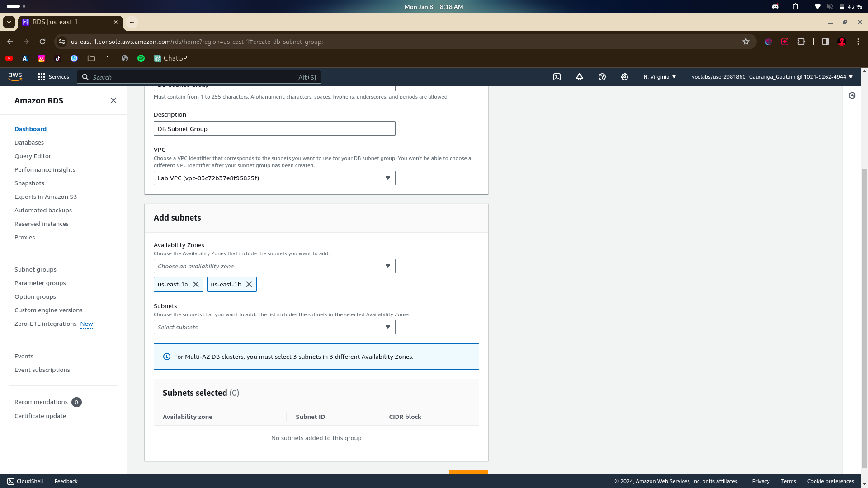Open the notifications bell icon

coord(580,77)
